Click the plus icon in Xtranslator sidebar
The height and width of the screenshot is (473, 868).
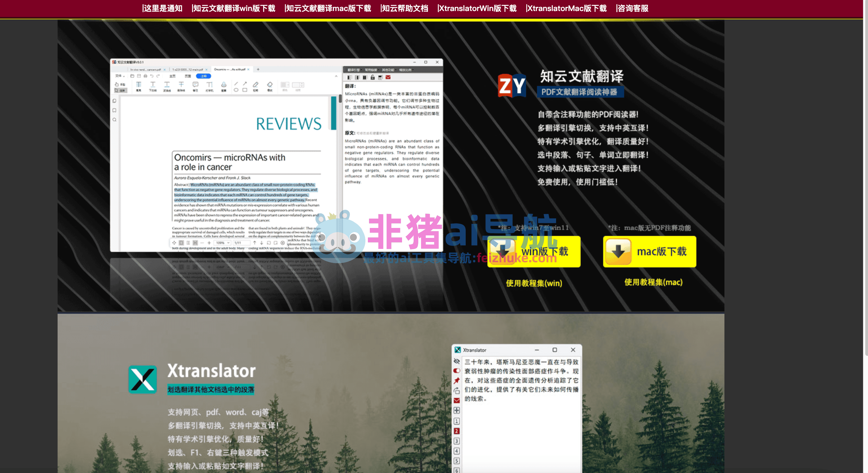tap(457, 410)
